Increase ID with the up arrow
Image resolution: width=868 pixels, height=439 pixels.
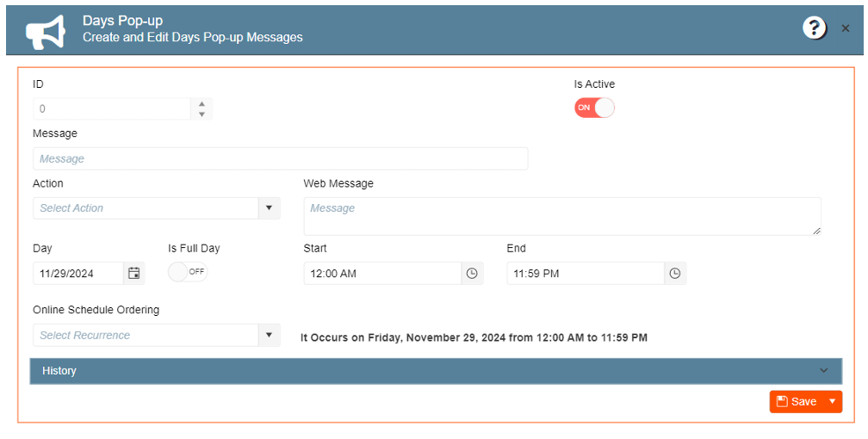201,104
